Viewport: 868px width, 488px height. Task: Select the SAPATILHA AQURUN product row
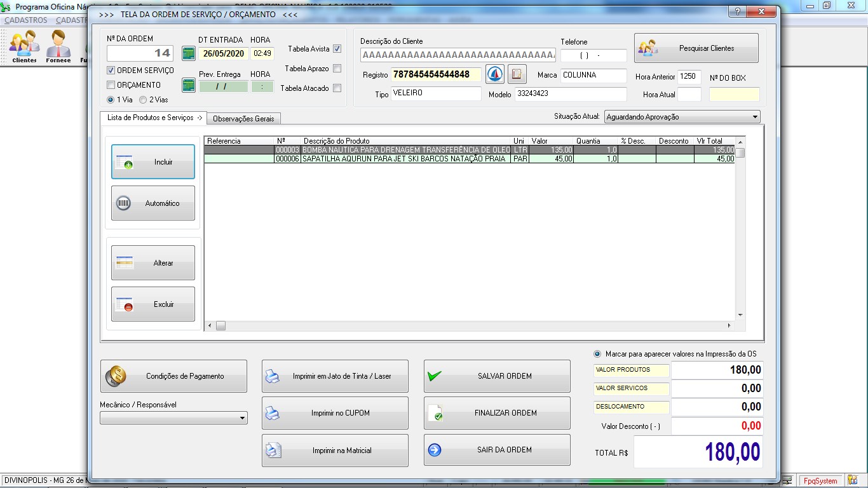469,159
